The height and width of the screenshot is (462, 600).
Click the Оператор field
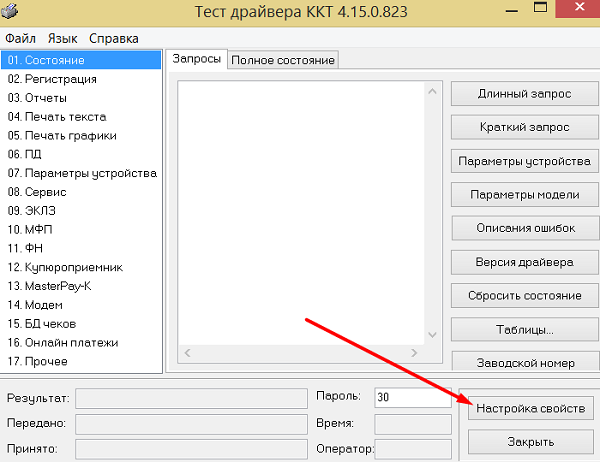coord(413,449)
